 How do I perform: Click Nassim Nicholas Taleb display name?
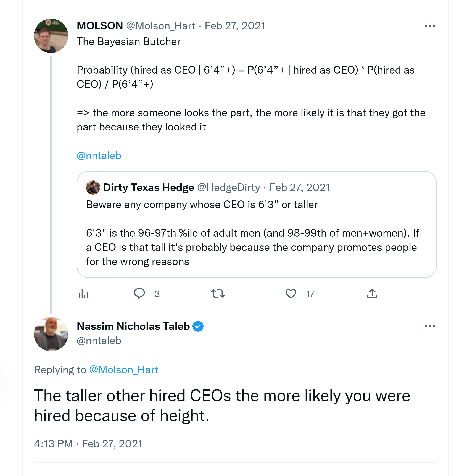(x=133, y=326)
